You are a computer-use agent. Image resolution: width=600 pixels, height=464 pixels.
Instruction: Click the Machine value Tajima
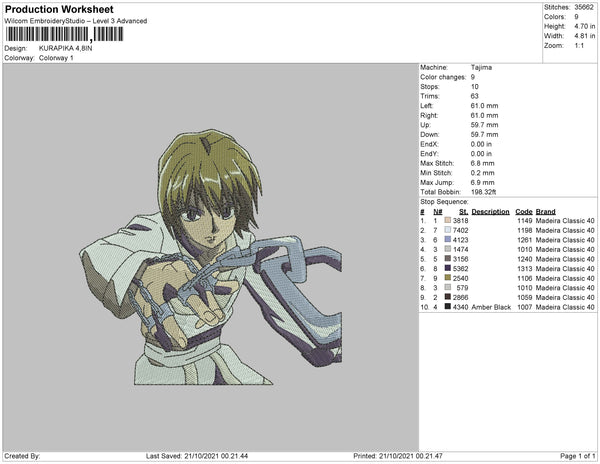pos(481,67)
